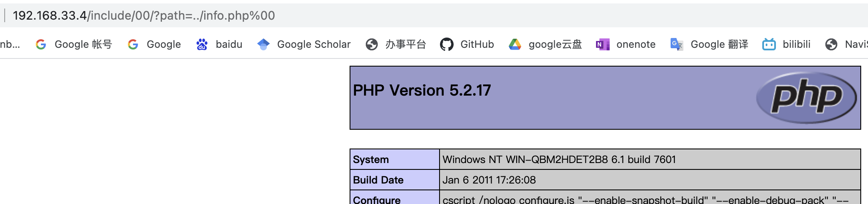Click the Google 翻译 translate icon
The image size is (868, 204).
[x=677, y=44]
